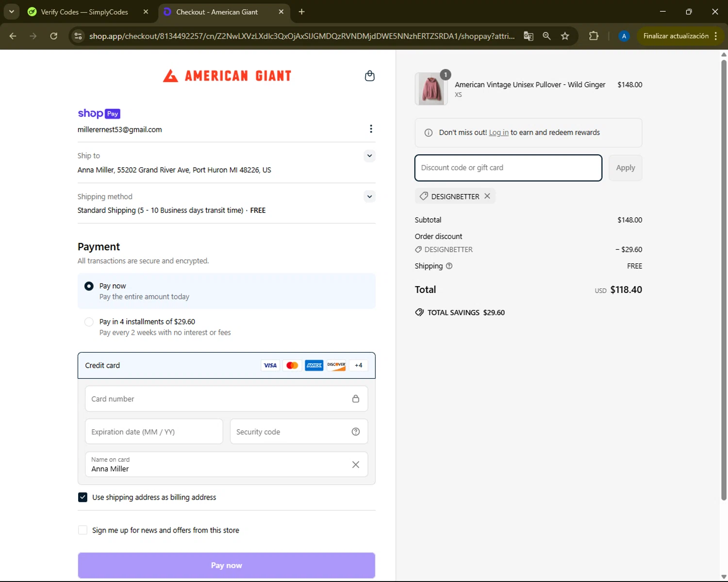Click the browser address bar URL

pyautogui.click(x=302, y=36)
